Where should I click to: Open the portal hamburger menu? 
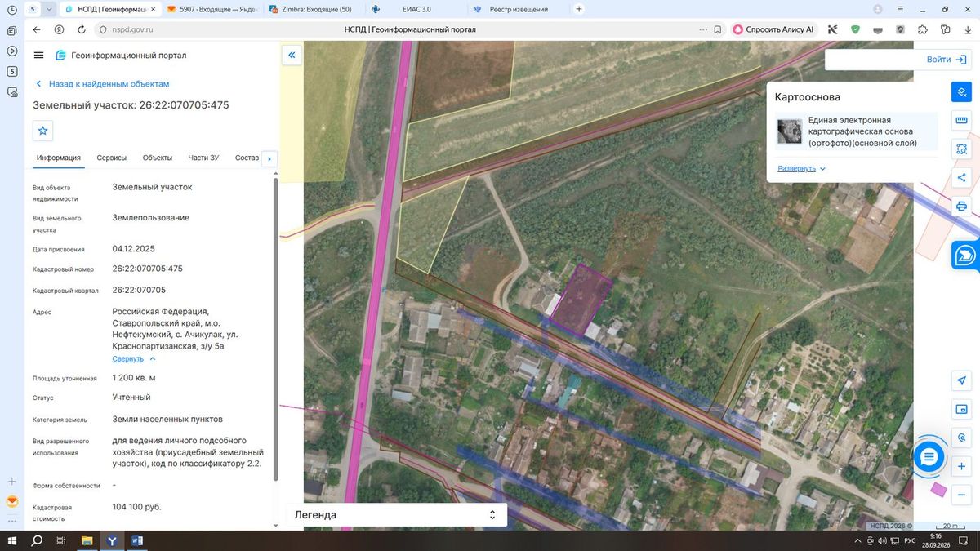pos(38,56)
